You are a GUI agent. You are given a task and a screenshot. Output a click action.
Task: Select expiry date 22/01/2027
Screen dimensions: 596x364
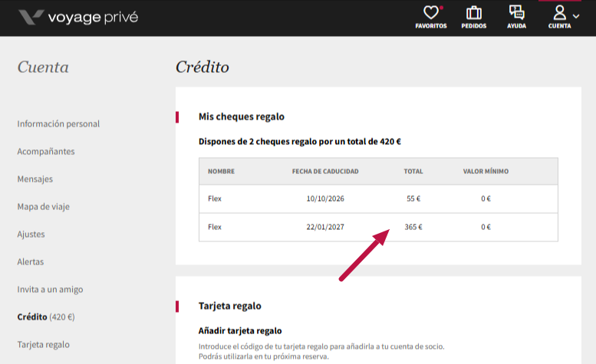point(325,227)
